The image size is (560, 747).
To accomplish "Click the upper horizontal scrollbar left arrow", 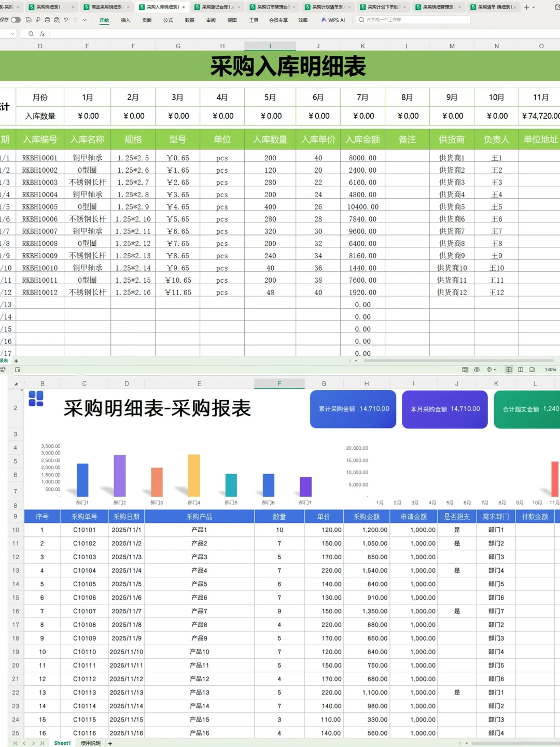I will pos(356,361).
